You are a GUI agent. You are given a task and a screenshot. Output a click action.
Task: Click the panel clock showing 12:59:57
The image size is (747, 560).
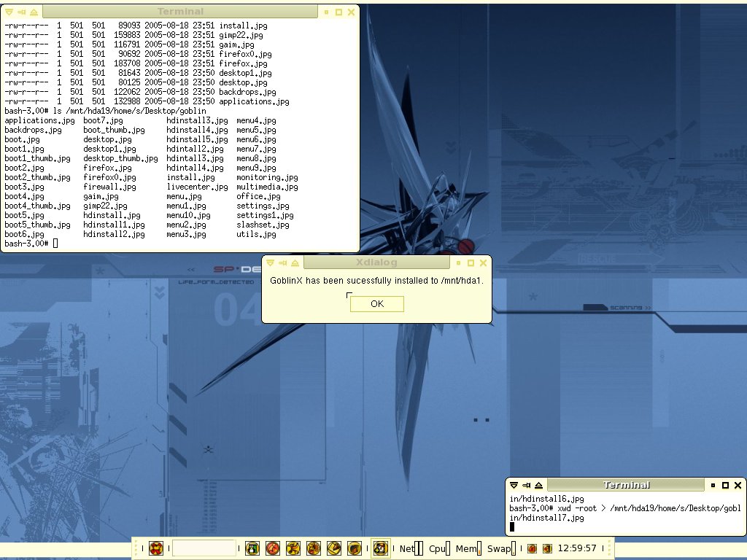pos(577,548)
